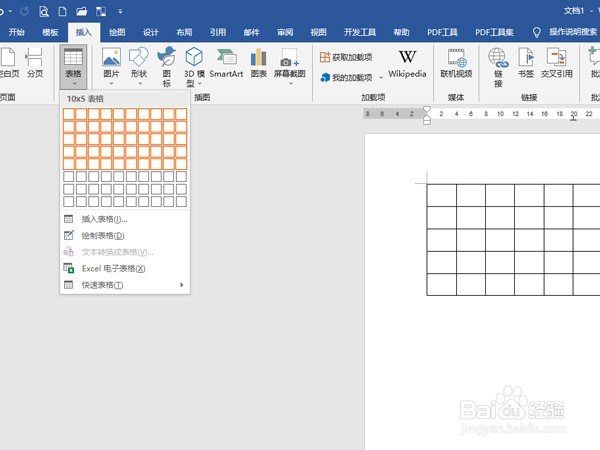Viewport: 600px width, 450px height.
Task: Open My Add-ins (我的加载项)
Action: click(346, 78)
